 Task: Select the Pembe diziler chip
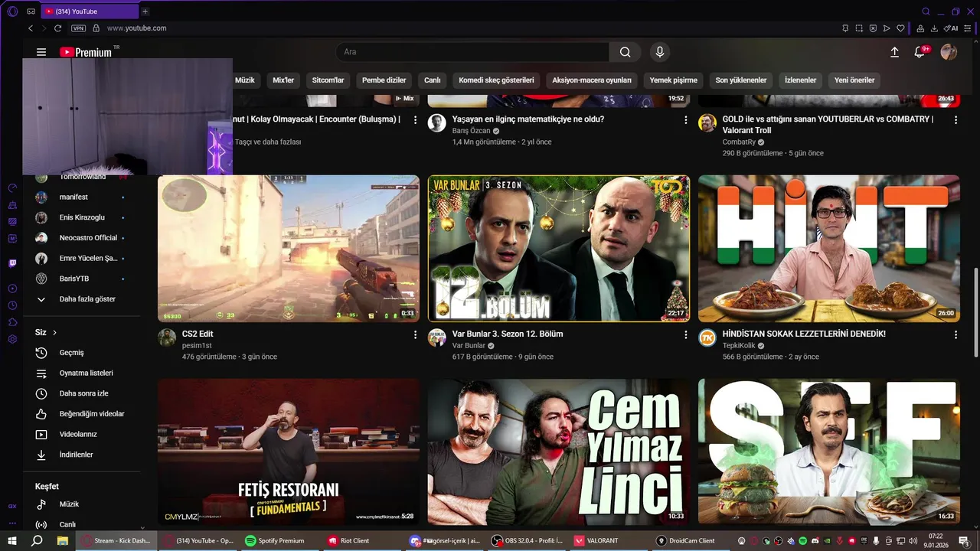[384, 80]
